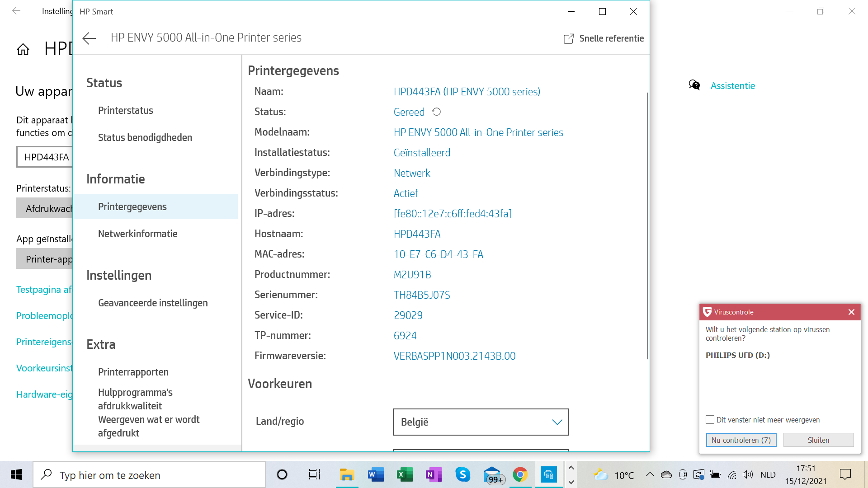Show hidden system tray icons chevron
Viewport: 868px width, 488px height.
tap(650, 474)
